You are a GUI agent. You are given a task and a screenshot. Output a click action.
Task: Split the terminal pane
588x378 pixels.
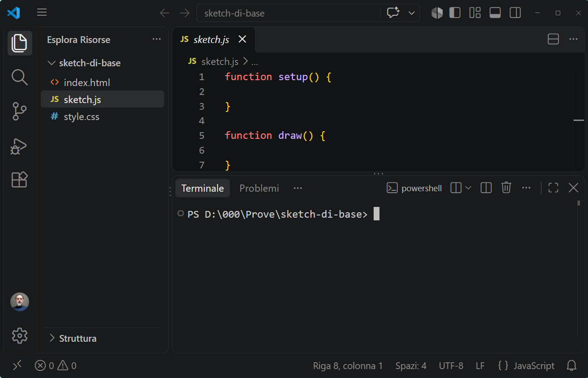pyautogui.click(x=486, y=188)
